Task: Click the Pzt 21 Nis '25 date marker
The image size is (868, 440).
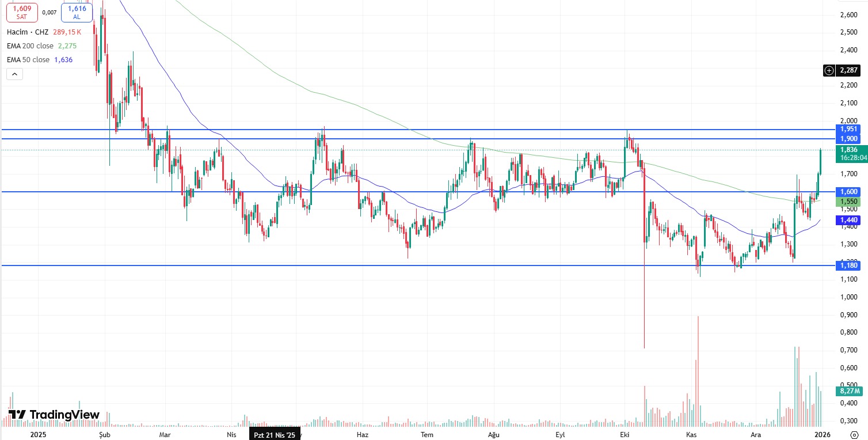Action: pos(275,435)
